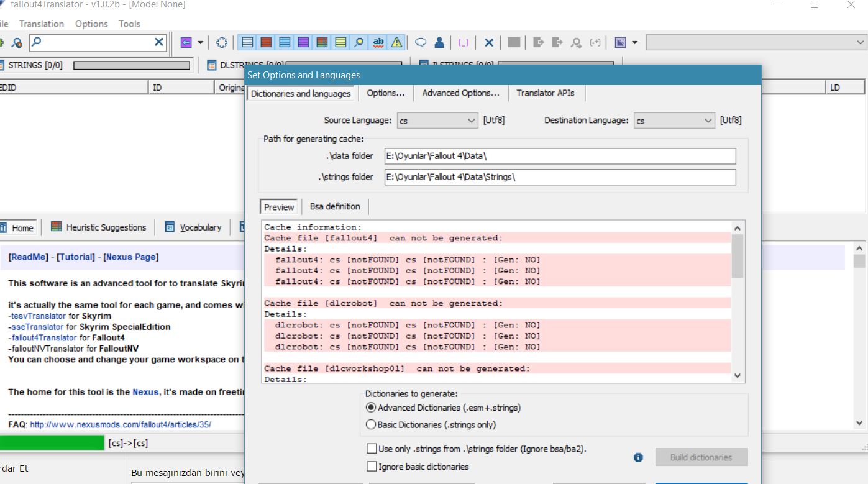The height and width of the screenshot is (484, 868).
Task: Toggle the purple lines filter icon
Action: pos(303,42)
